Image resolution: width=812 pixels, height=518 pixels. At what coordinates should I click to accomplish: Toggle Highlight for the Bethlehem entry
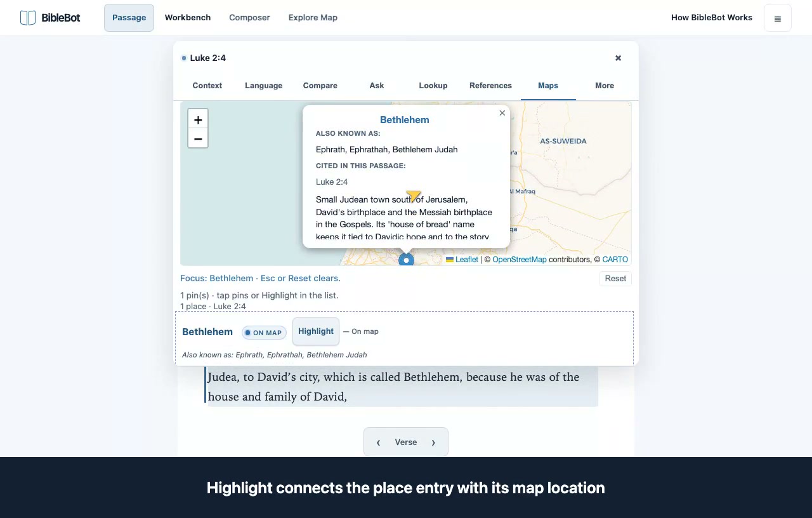coord(316,331)
